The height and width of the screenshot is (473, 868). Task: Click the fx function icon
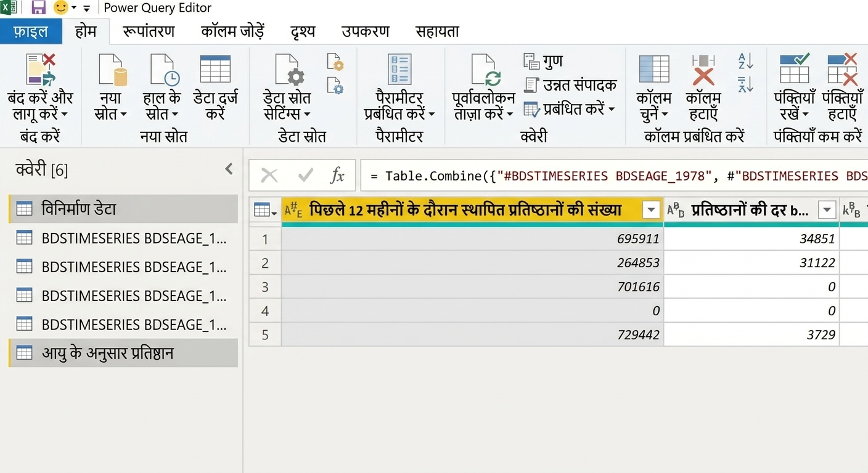337,176
